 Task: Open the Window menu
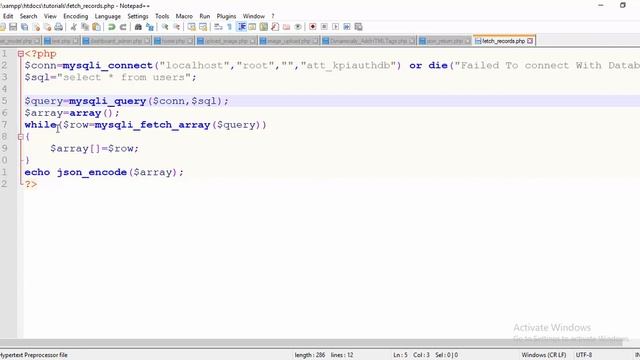pyautogui.click(x=254, y=16)
